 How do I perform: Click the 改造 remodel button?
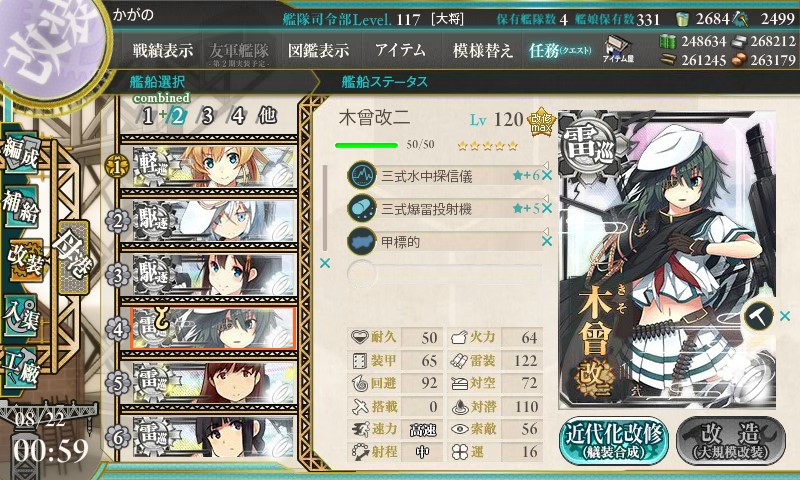click(731, 441)
